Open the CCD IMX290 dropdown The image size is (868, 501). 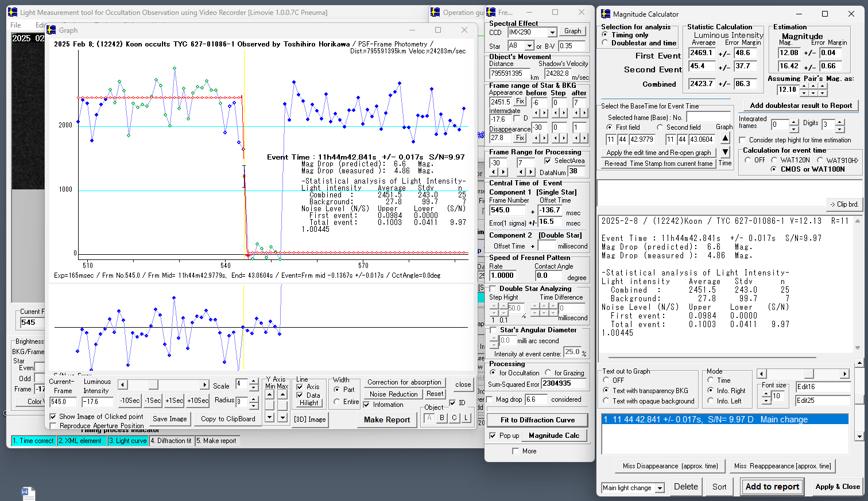(552, 33)
